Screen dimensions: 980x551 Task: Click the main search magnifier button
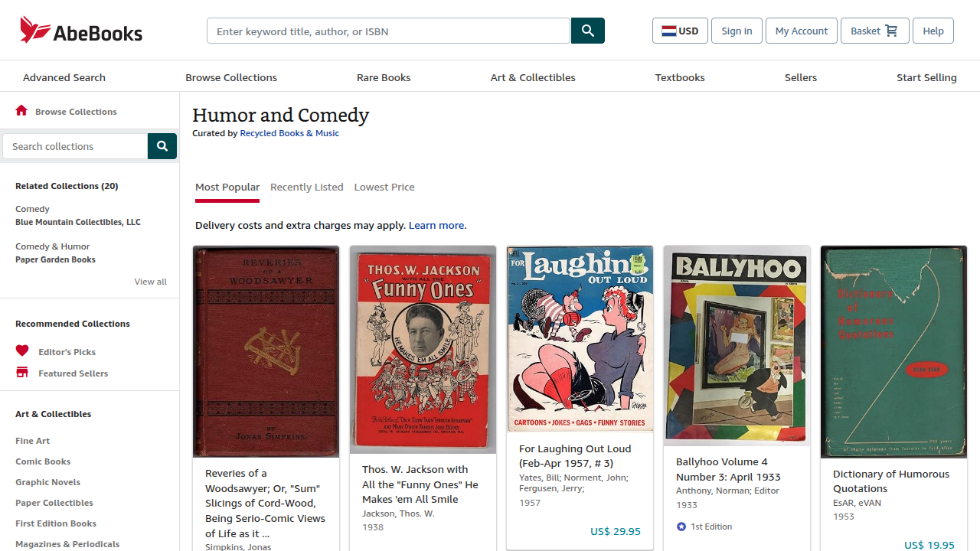588,31
